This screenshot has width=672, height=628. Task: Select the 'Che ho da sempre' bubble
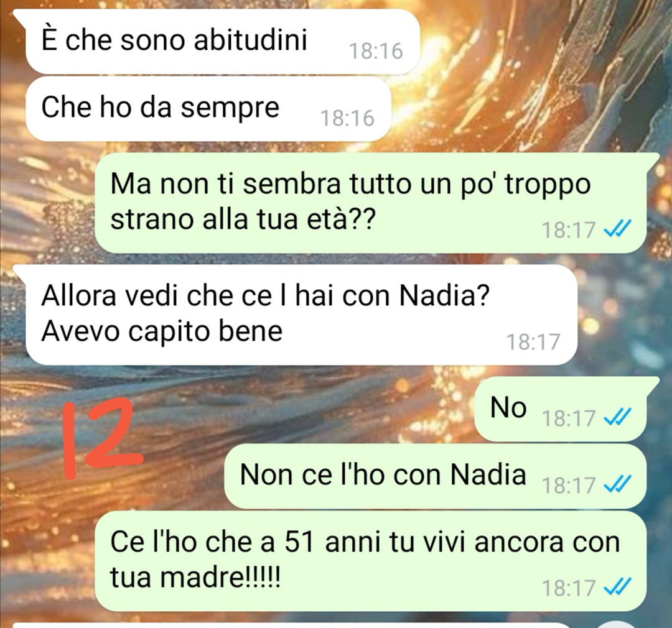click(x=208, y=109)
